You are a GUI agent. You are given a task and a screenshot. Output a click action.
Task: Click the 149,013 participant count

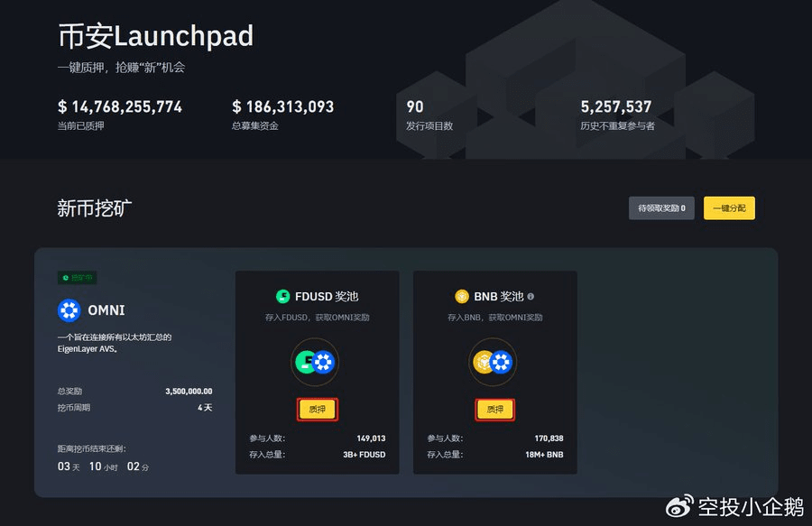(x=371, y=438)
